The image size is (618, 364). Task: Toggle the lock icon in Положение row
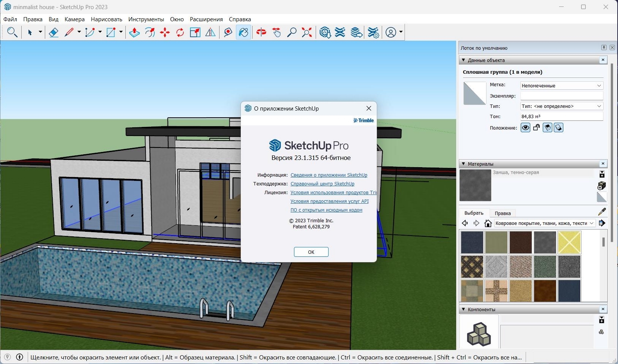tap(536, 128)
